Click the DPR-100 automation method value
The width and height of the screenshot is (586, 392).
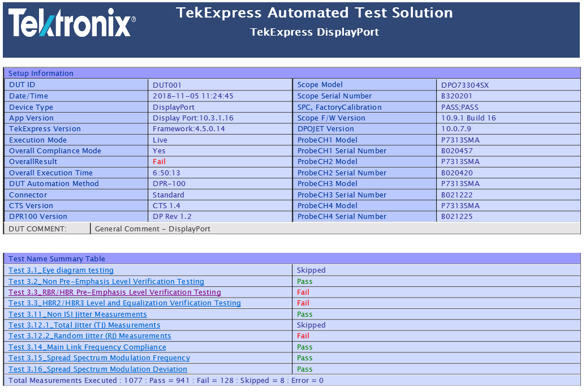point(169,184)
